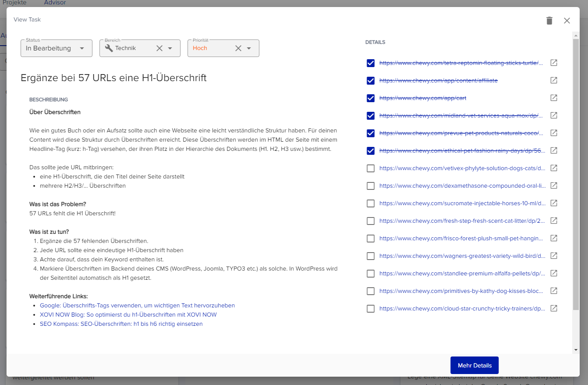Check the wagners-greatest-variety checkbox

tap(371, 256)
